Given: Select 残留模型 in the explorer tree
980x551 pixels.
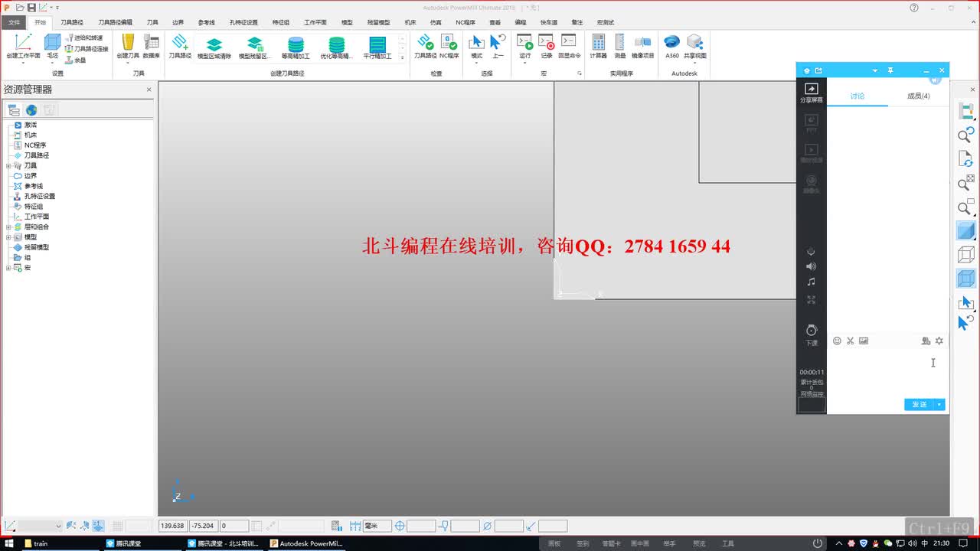Looking at the screenshot, I should click(x=36, y=247).
